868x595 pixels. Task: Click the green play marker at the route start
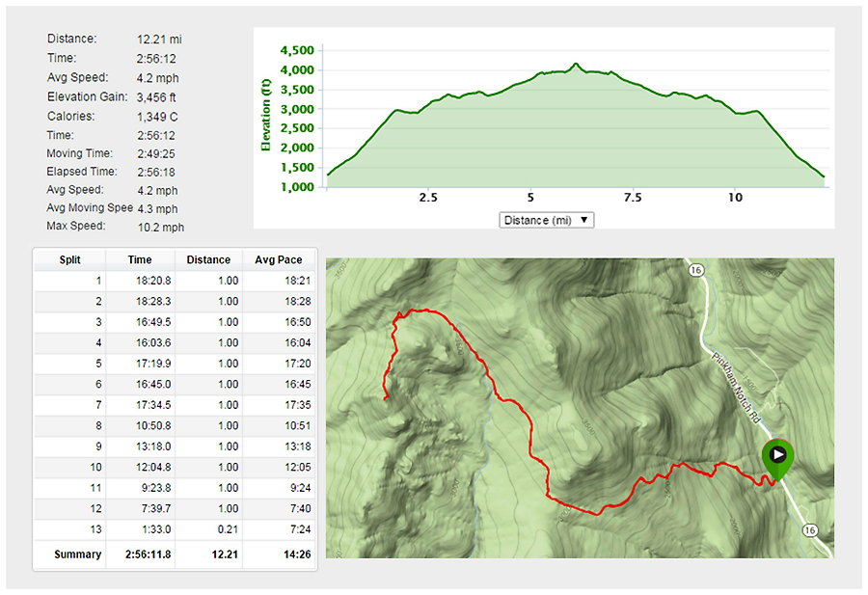pos(777,455)
